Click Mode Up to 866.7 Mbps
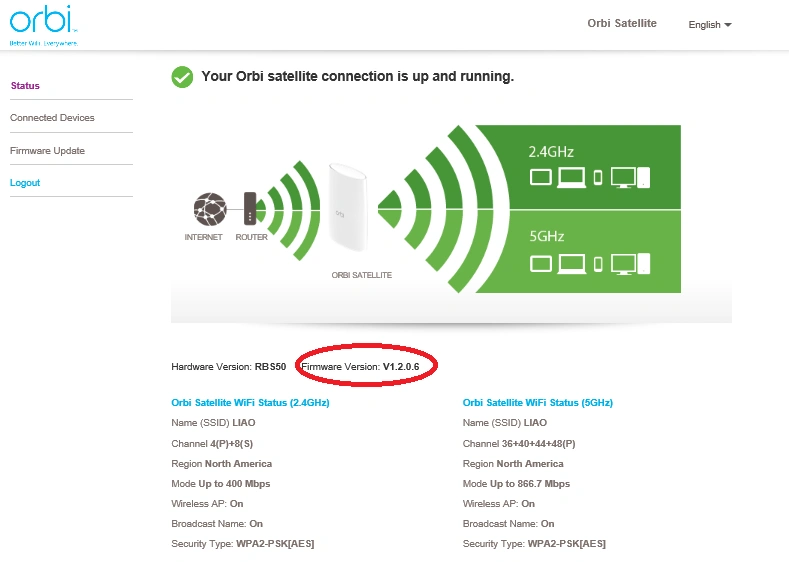This screenshot has width=789, height=562. tap(516, 484)
